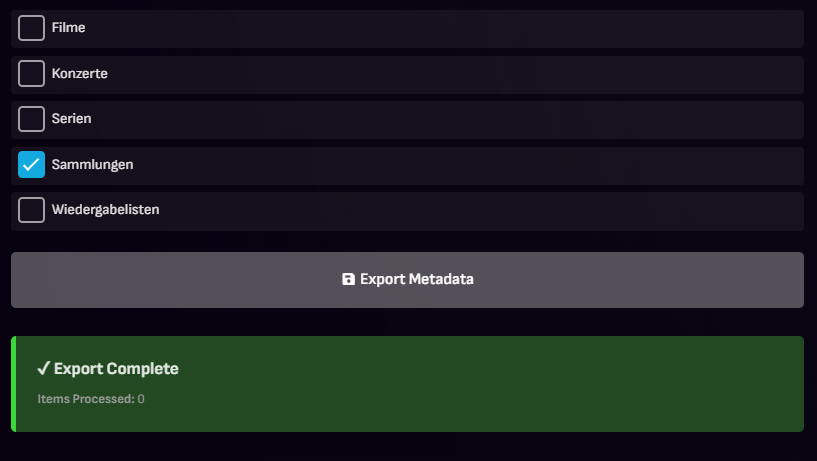
Task: Enable the Filme checkbox
Action: point(31,28)
